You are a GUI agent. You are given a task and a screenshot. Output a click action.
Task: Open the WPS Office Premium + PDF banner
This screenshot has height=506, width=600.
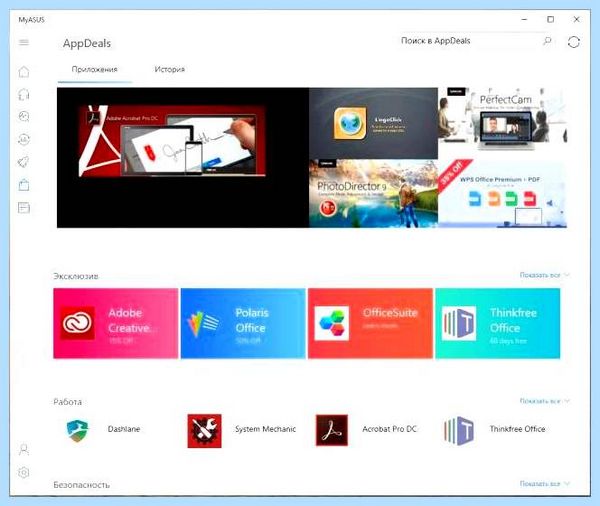(502, 194)
